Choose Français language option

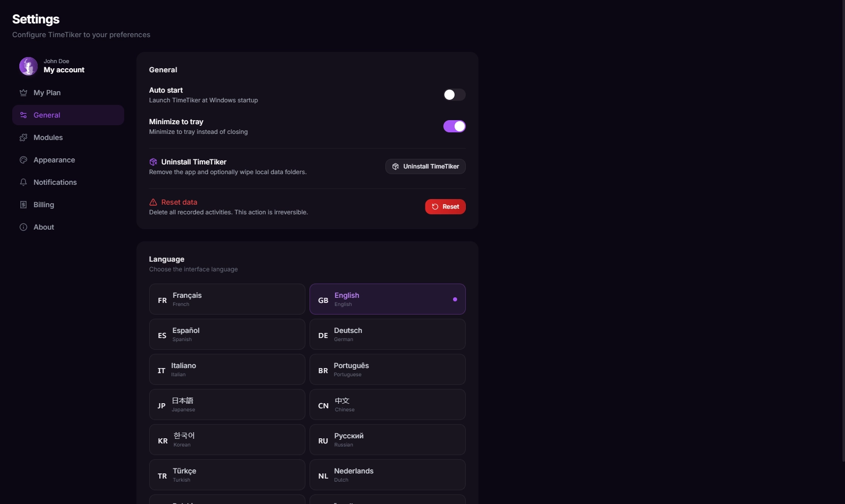tap(227, 299)
